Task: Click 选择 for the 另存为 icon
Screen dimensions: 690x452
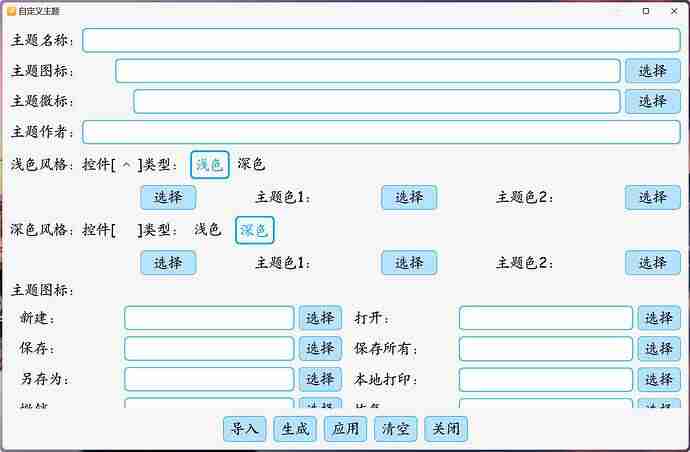Action: click(x=320, y=379)
